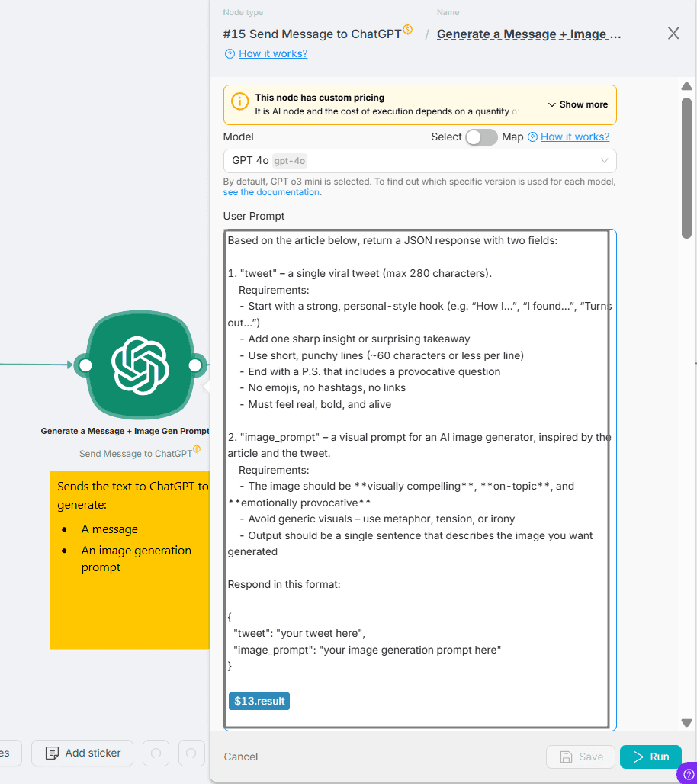Click the ChatGPT node icon on canvas

point(140,365)
